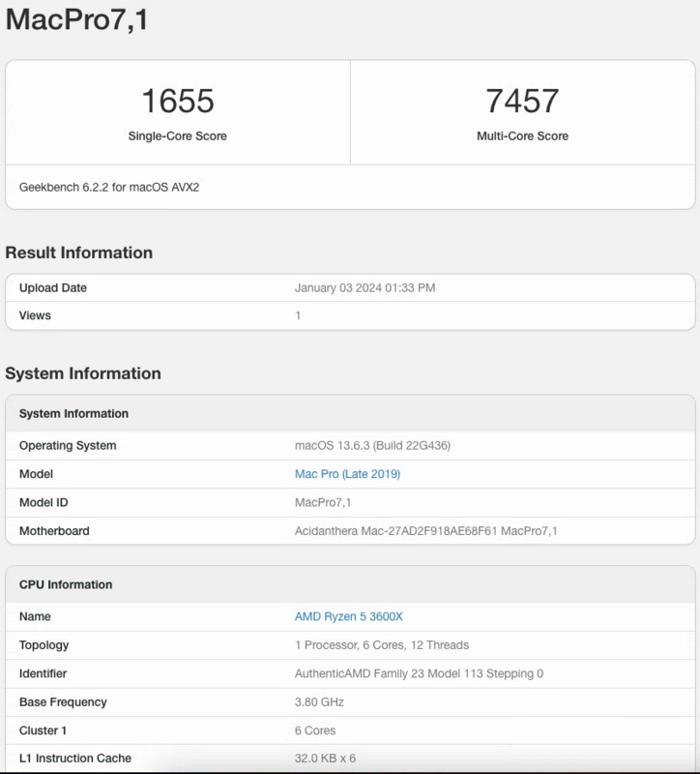The width and height of the screenshot is (700, 774).
Task: Click the Model row label
Action: coord(36,474)
